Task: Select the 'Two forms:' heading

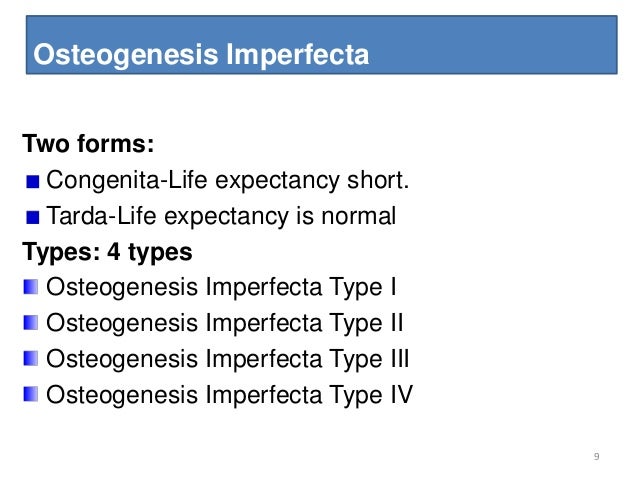Action: click(x=88, y=143)
